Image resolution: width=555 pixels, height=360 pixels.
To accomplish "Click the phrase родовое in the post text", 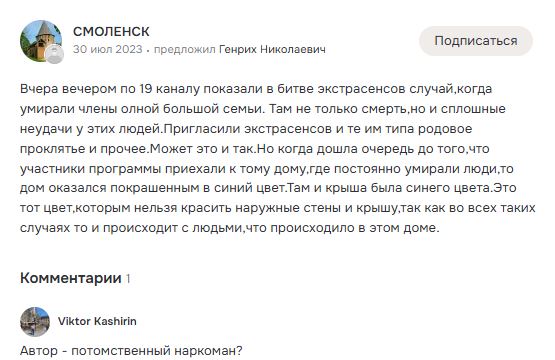I will coord(445,128).
